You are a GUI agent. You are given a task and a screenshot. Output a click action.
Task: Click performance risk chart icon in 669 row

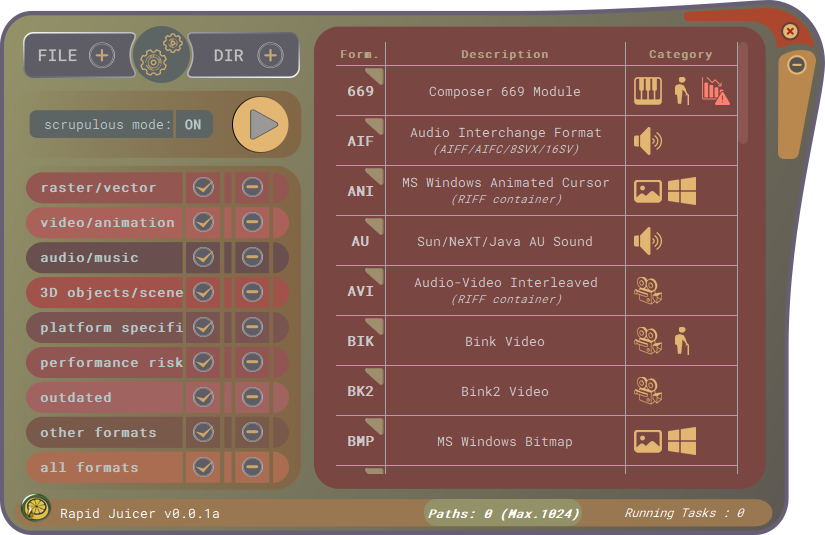click(x=715, y=90)
